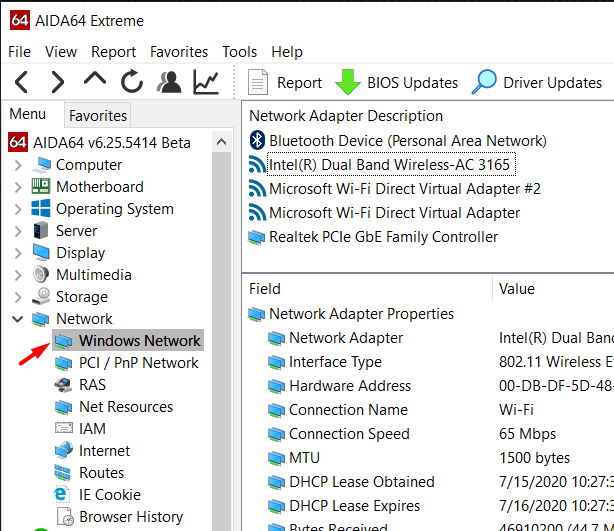Switch to the Favorites tab
The height and width of the screenshot is (531, 614).
98,116
